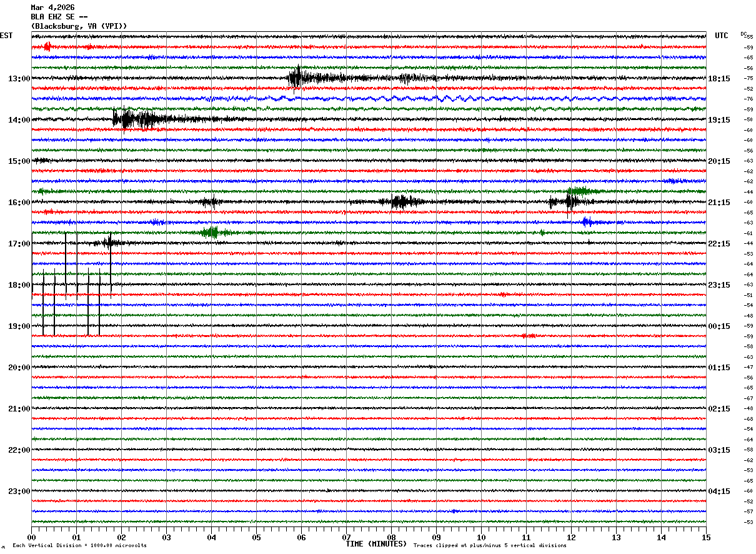Select the 15:00 EST time label
This screenshot has width=756, height=554.
(x=19, y=161)
